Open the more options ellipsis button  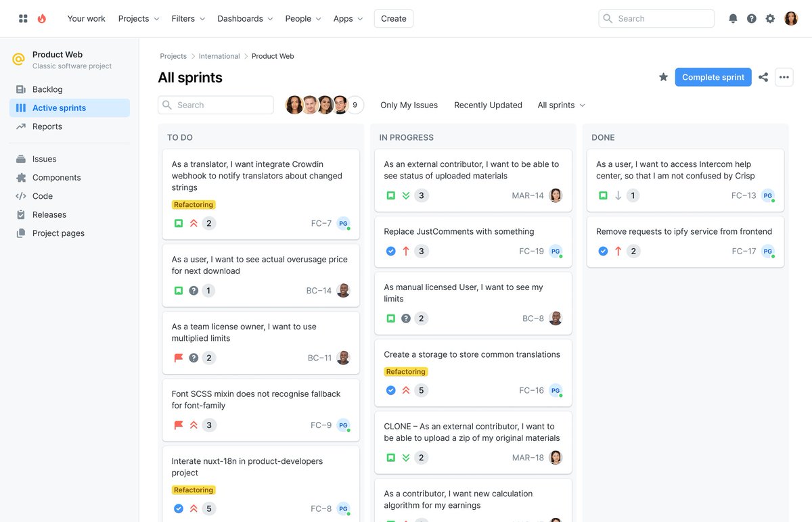click(784, 77)
